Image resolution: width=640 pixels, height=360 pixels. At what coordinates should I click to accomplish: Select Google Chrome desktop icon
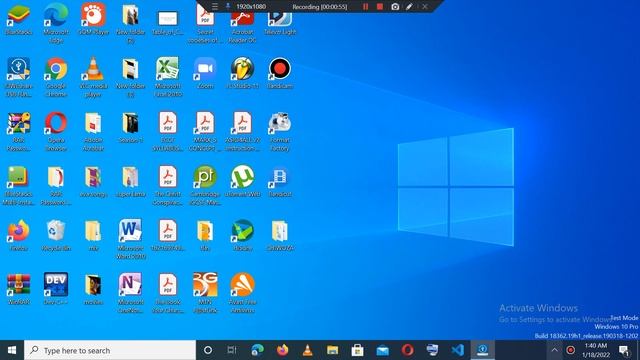pyautogui.click(x=56, y=77)
